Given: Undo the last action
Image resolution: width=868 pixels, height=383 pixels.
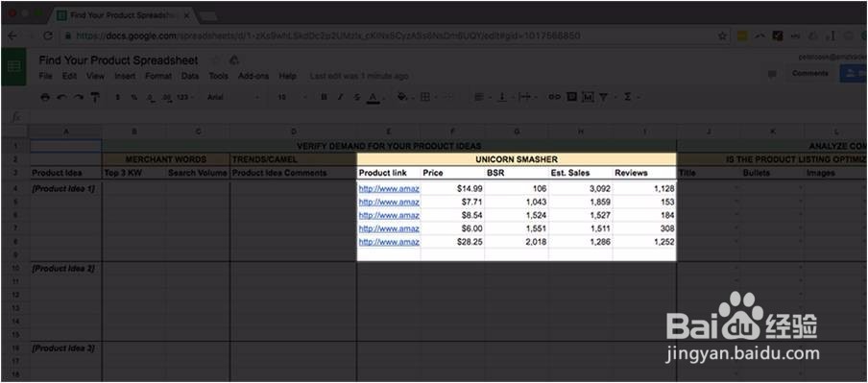Looking at the screenshot, I should (61, 97).
